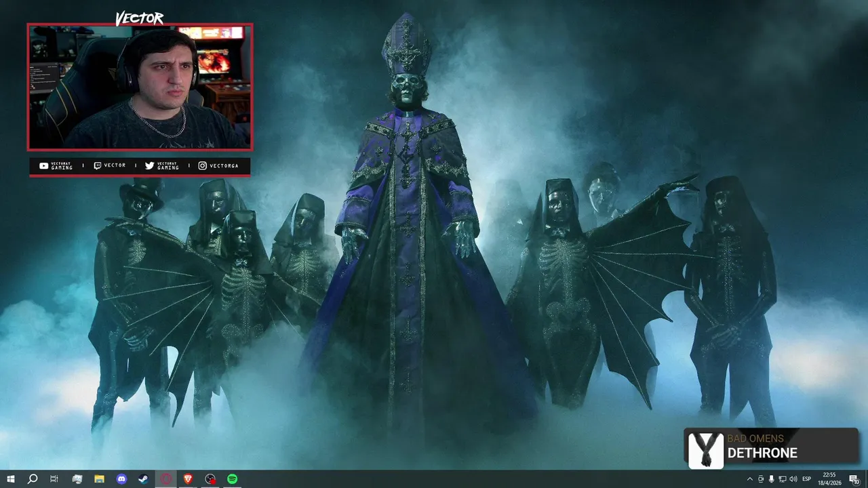Open the Brave browser taskbar icon
Image resolution: width=868 pixels, height=488 pixels.
[188, 479]
